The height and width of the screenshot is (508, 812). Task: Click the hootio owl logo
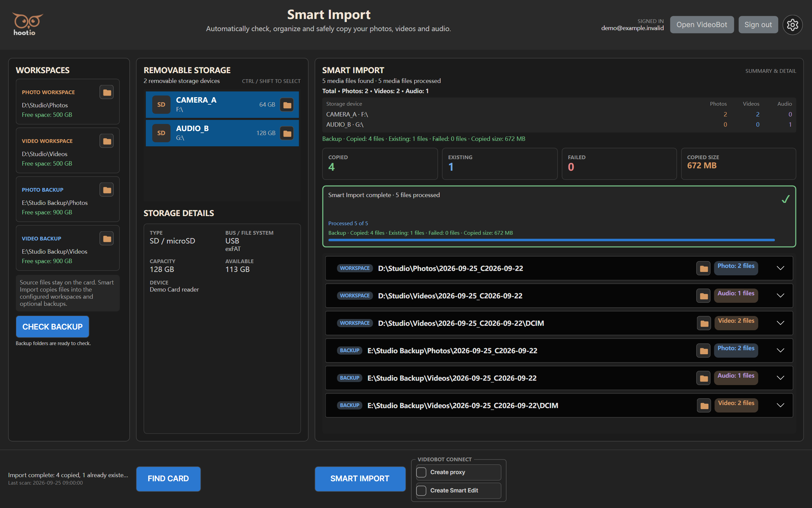[x=27, y=24]
